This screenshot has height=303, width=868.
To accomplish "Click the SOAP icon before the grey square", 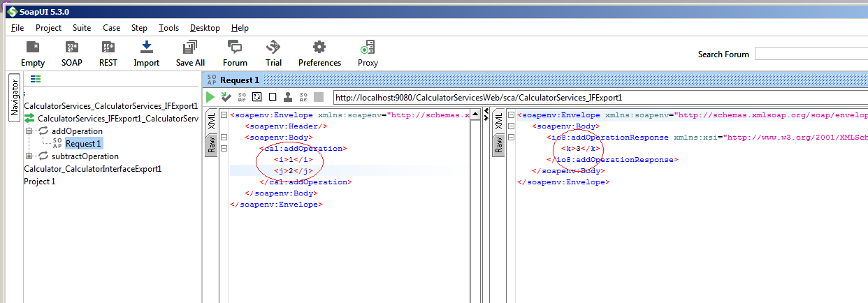I will pos(303,97).
